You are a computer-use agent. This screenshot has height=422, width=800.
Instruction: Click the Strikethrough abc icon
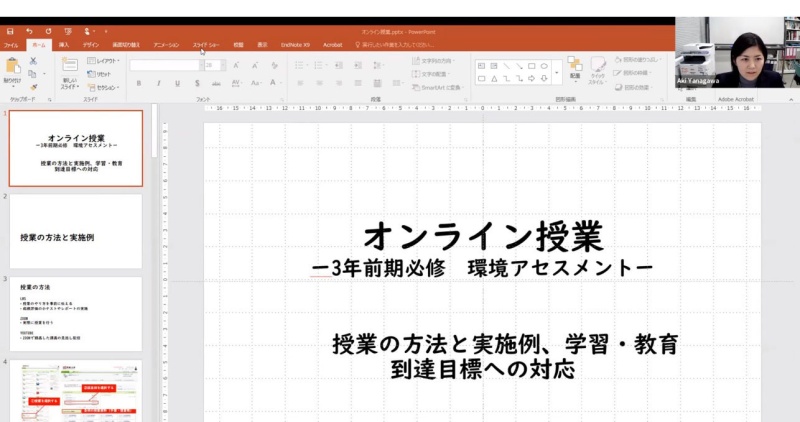pyautogui.click(x=216, y=83)
